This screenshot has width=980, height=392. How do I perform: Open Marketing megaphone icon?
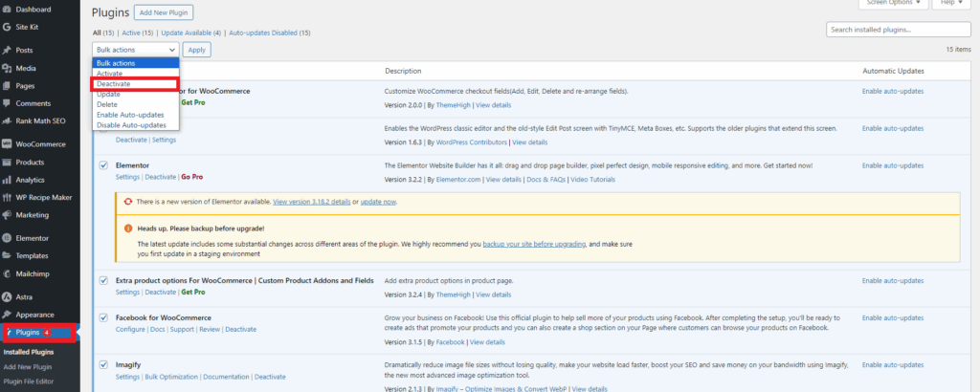pyautogui.click(x=8, y=214)
